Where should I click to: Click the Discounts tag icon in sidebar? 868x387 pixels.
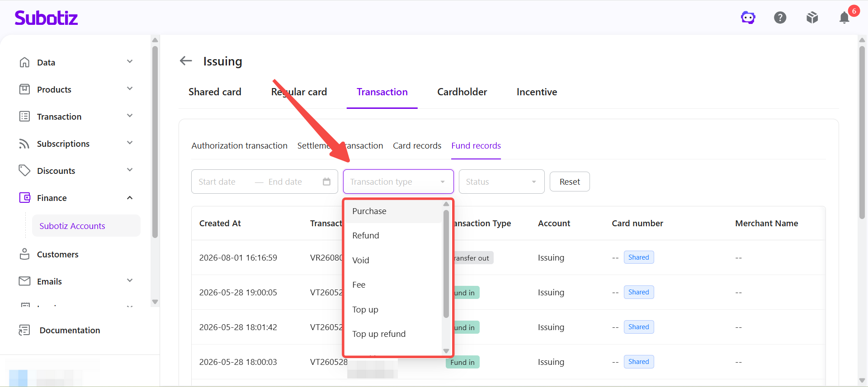pyautogui.click(x=24, y=171)
